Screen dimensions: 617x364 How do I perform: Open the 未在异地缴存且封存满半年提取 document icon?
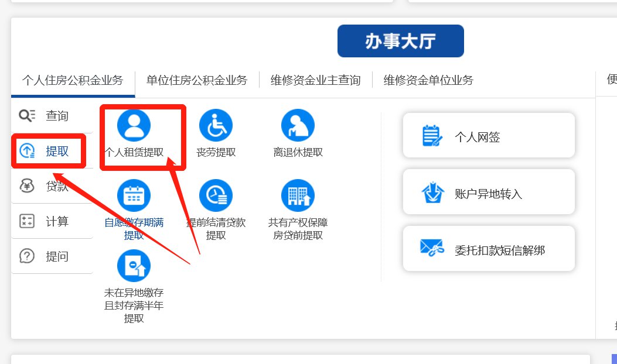(x=134, y=266)
